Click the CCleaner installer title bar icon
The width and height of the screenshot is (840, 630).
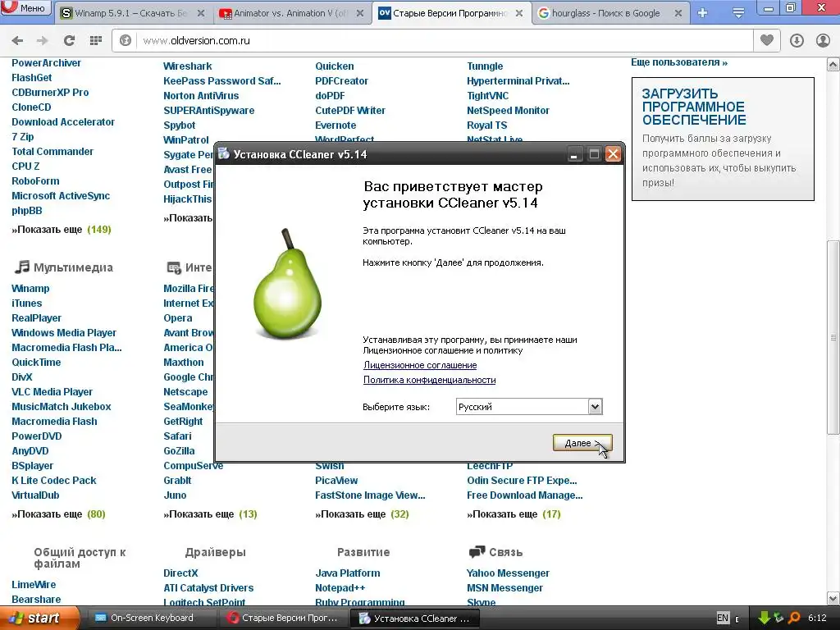[224, 153]
